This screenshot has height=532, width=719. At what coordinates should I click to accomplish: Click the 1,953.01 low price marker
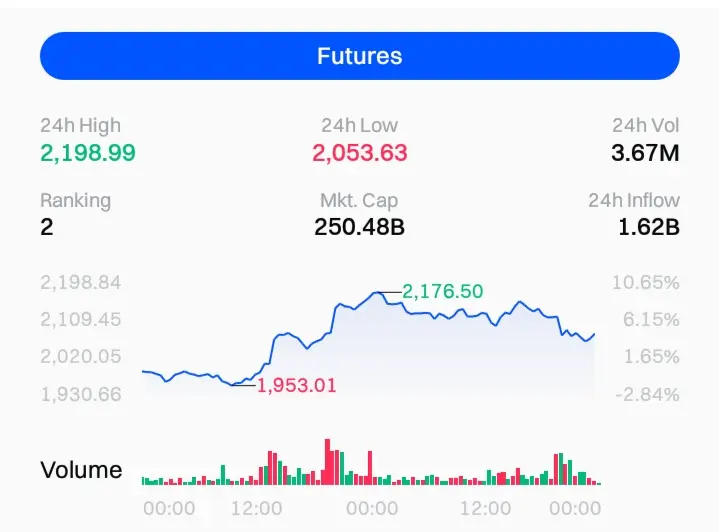pyautogui.click(x=297, y=386)
